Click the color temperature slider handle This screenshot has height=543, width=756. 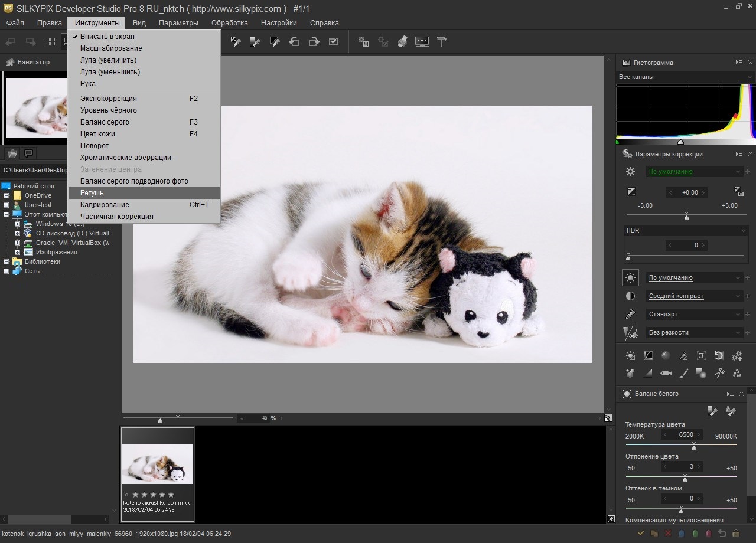pos(694,447)
